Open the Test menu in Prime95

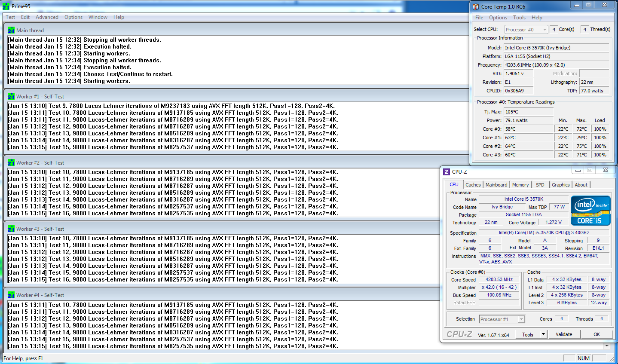point(10,17)
